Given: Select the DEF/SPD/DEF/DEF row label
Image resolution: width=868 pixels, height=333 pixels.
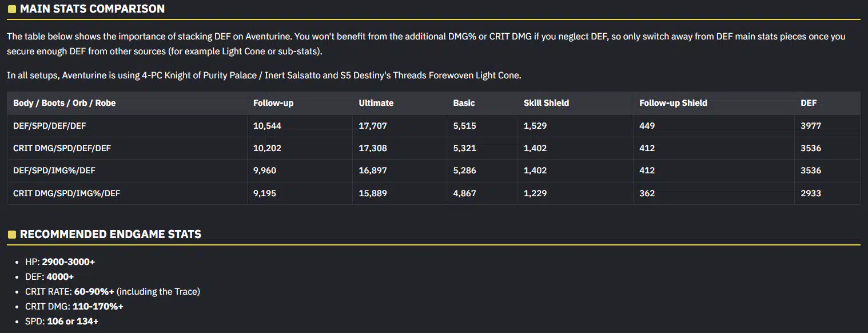Looking at the screenshot, I should [x=50, y=125].
